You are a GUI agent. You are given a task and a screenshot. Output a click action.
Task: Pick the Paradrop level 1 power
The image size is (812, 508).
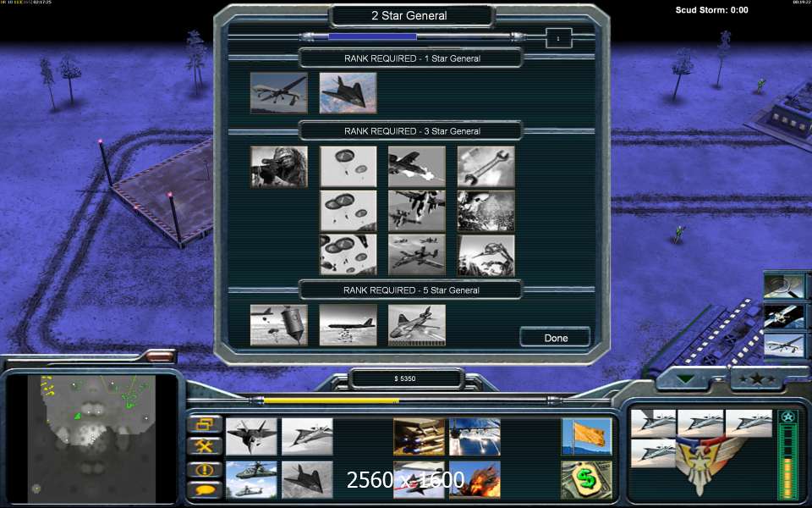tap(348, 167)
